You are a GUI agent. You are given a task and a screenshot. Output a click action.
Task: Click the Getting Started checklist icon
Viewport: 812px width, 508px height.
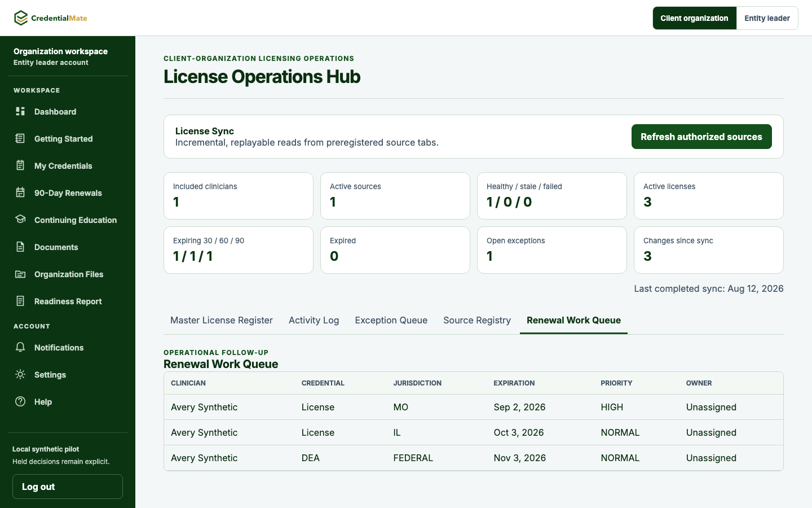(20, 138)
